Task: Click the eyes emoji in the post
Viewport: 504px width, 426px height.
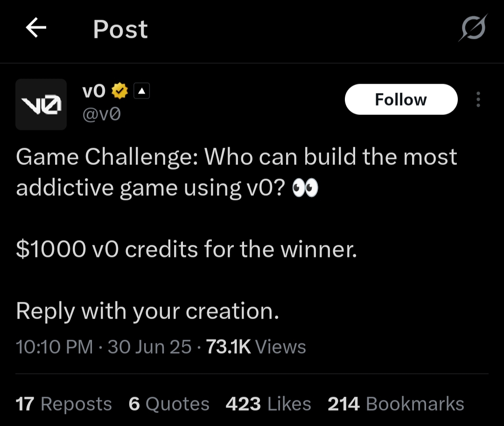Action: tap(305, 188)
